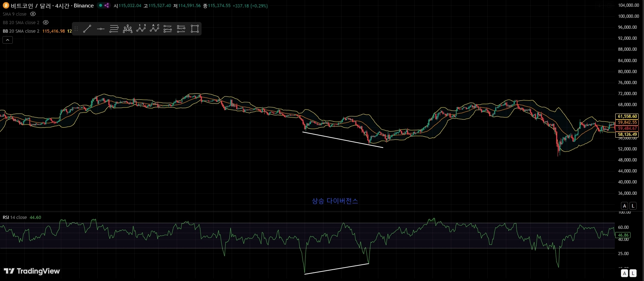Select the trend line drawing tool
Image resolution: width=644 pixels, height=281 pixels.
[87, 29]
